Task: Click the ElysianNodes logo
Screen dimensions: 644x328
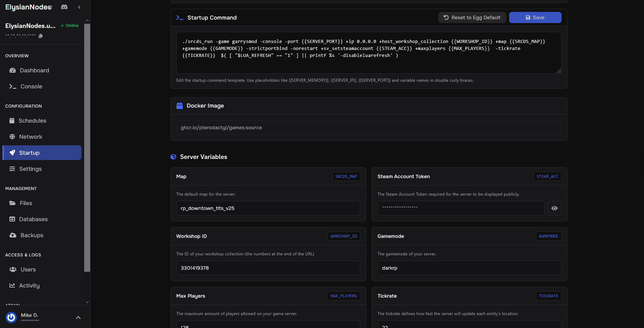Action: 29,7
